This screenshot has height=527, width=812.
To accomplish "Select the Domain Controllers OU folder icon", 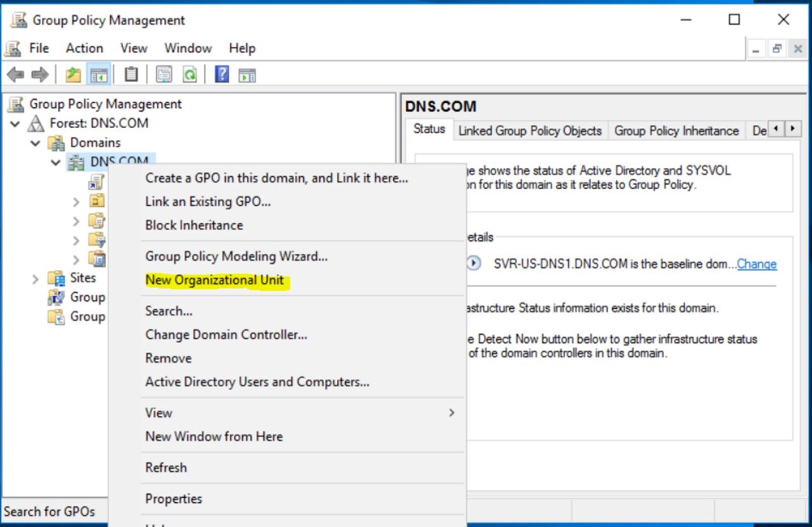I will tap(96, 202).
